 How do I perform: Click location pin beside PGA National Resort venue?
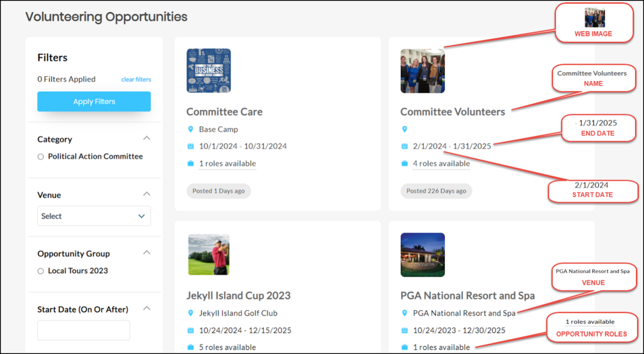pyautogui.click(x=405, y=314)
